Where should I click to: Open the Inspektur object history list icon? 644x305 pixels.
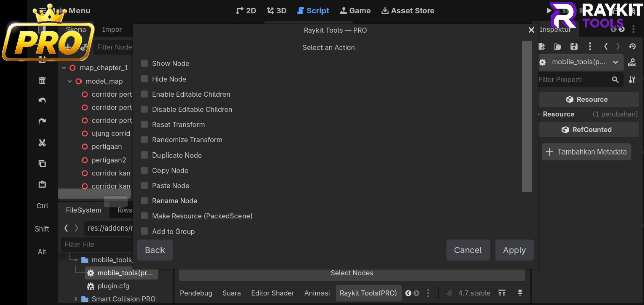pyautogui.click(x=632, y=47)
